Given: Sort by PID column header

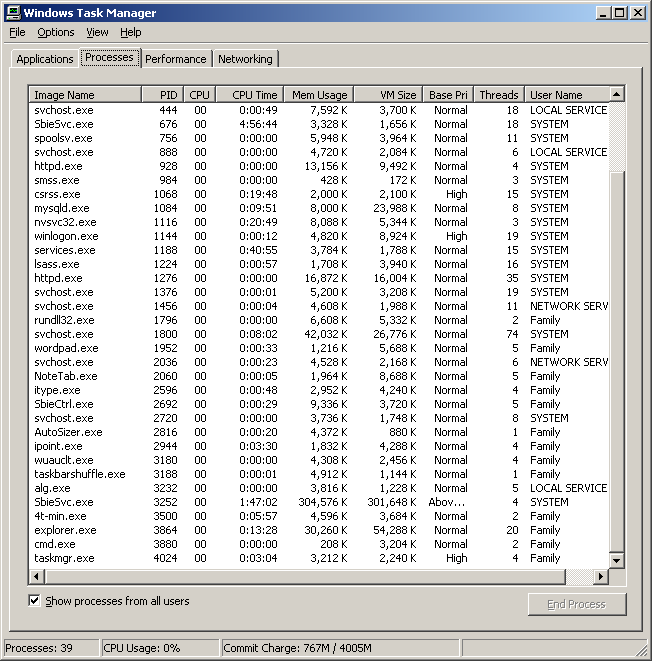Looking at the screenshot, I should coord(163,95).
